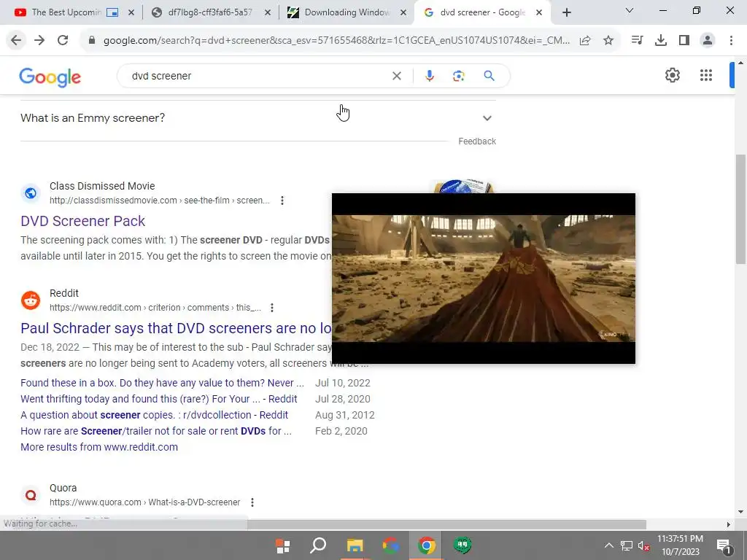747x560 pixels.
Task: Open 'Went thrifting today' Reddit link
Action: pos(158,399)
